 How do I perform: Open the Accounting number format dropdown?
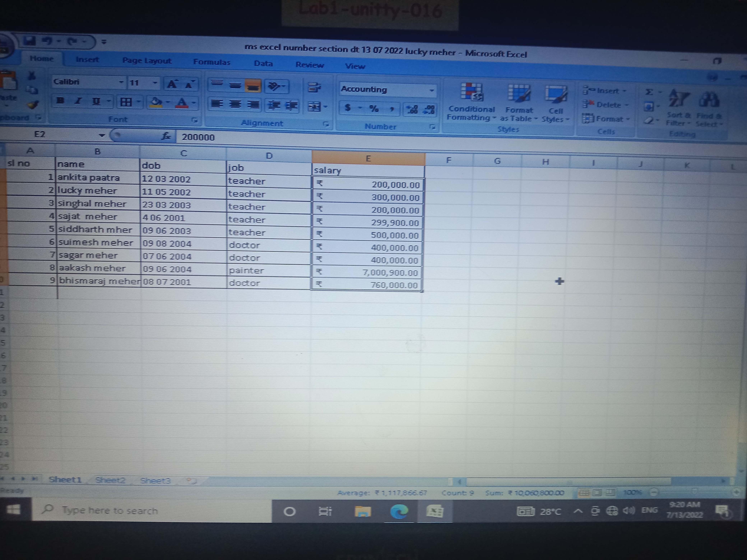pyautogui.click(x=431, y=90)
